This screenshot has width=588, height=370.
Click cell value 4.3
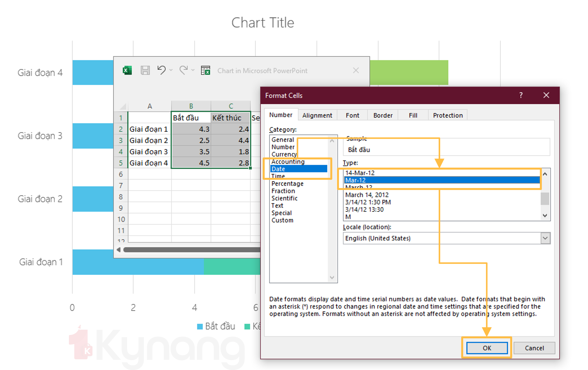(191, 129)
